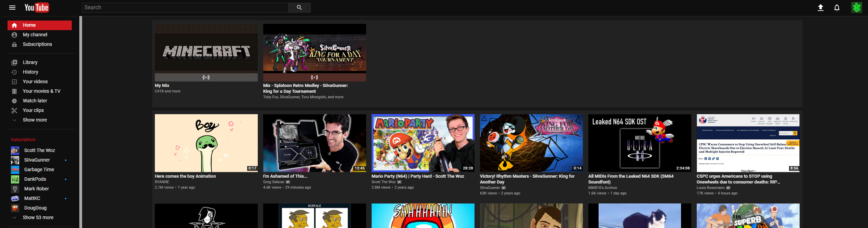868x228 pixels.
Task: Click the Home icon in sidebar
Action: (x=14, y=25)
